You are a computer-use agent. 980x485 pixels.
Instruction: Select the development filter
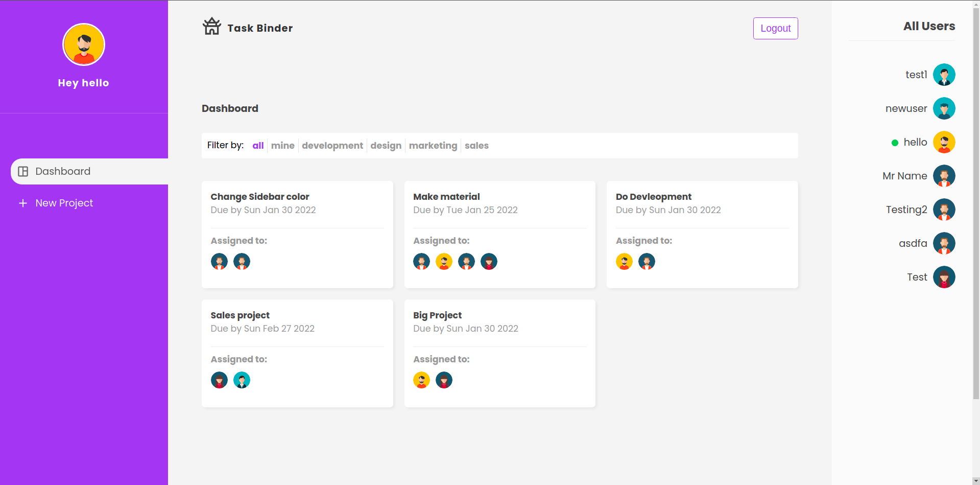pyautogui.click(x=332, y=146)
